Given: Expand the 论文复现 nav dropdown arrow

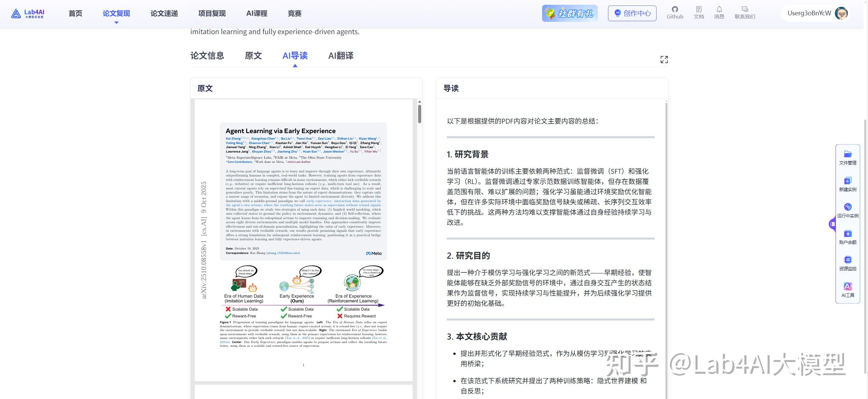Looking at the screenshot, I should tap(116, 23).
